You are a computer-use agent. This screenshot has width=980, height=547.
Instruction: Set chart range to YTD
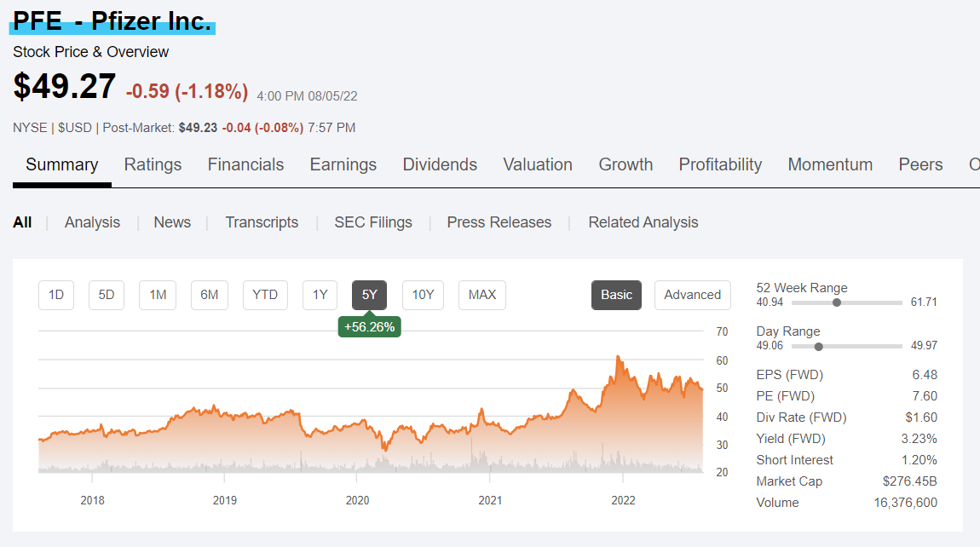click(x=265, y=295)
